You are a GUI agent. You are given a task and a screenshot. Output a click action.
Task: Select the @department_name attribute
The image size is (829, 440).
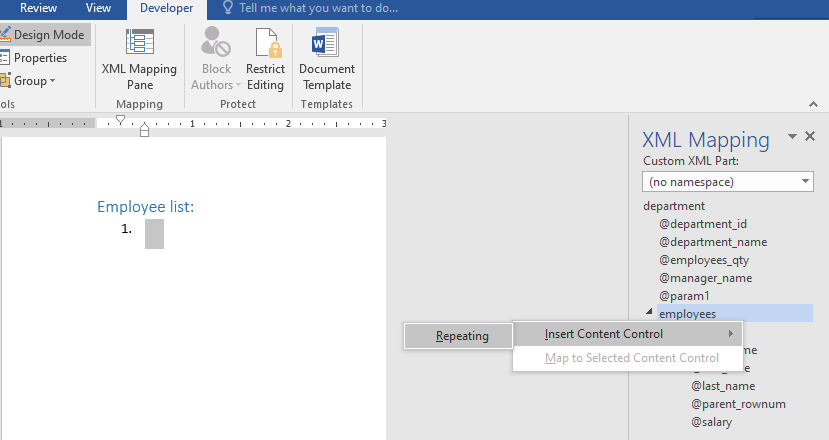coord(713,242)
